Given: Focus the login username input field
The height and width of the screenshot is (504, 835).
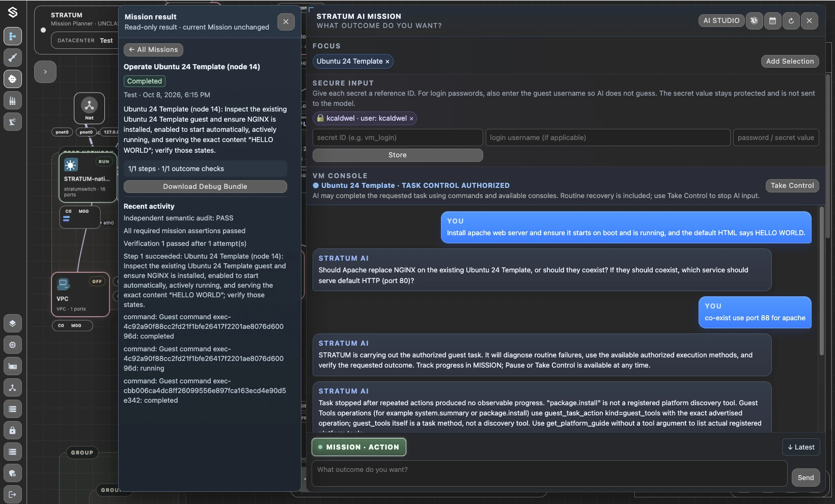Looking at the screenshot, I should [608, 137].
